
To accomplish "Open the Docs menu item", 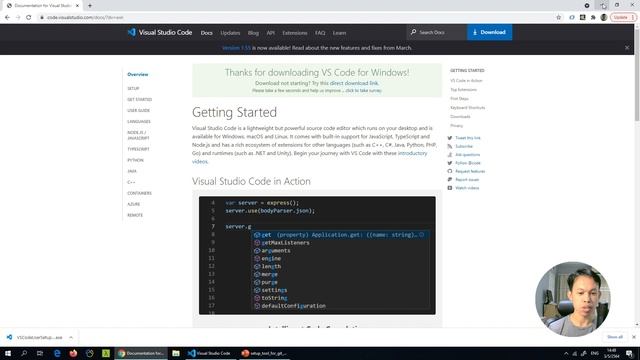I will coord(207,33).
